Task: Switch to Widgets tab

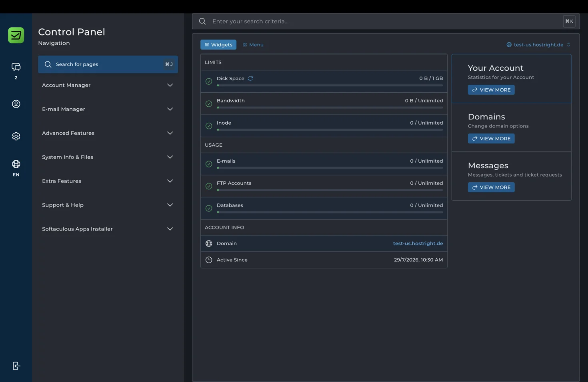Action: point(218,45)
